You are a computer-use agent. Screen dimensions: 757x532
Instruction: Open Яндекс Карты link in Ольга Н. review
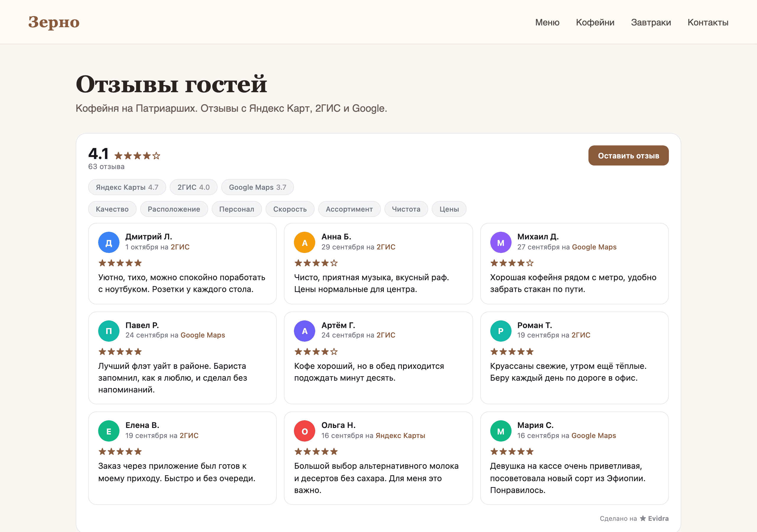coord(400,435)
